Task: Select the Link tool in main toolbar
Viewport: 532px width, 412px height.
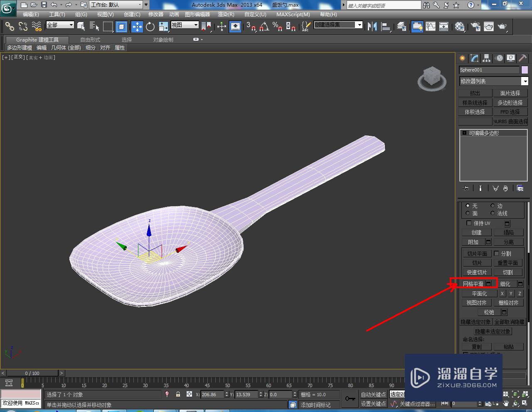Action: [9, 27]
